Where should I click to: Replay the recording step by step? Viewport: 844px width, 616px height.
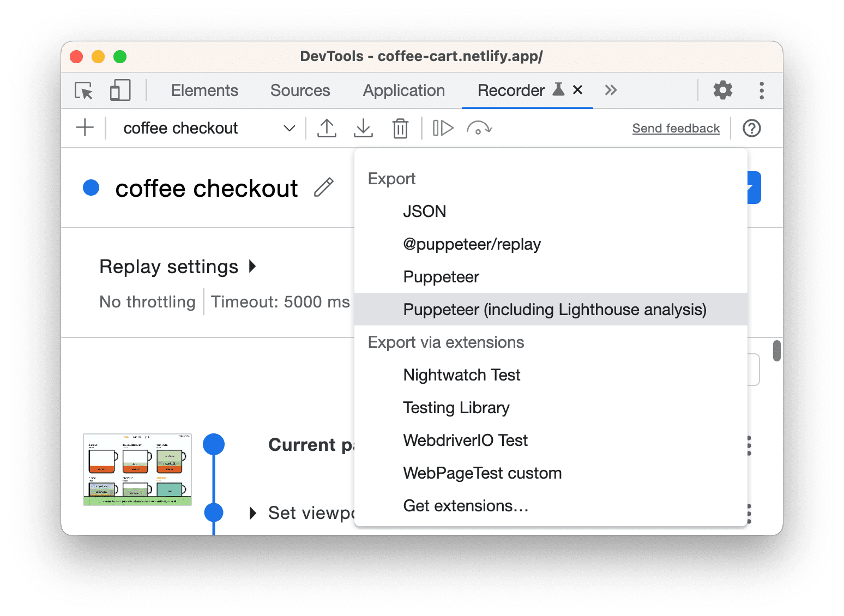(443, 128)
